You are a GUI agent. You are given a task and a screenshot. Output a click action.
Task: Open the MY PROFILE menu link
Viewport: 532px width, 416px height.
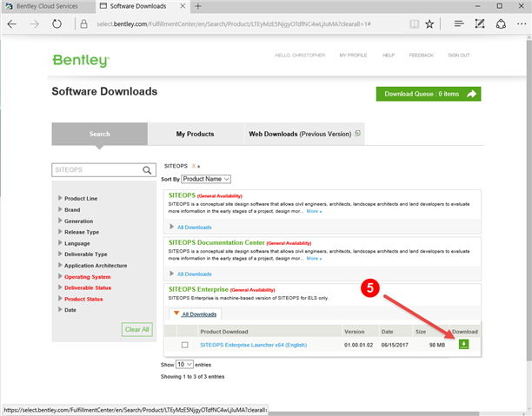click(x=353, y=56)
